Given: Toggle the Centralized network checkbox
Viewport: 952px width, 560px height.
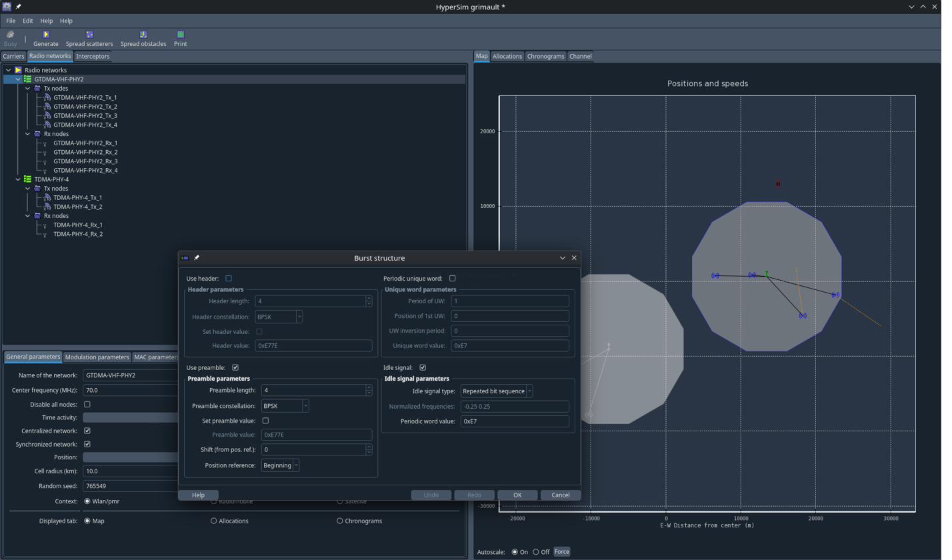Looking at the screenshot, I should click(87, 431).
